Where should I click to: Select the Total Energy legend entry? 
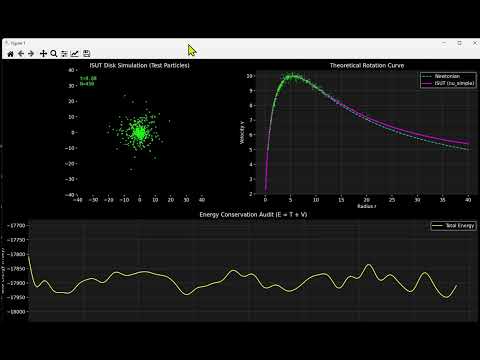454,226
